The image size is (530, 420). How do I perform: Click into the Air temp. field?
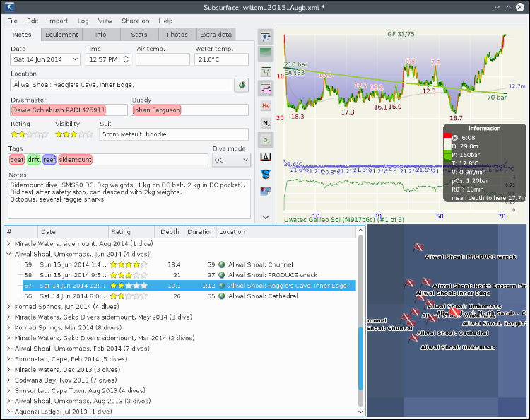tap(163, 59)
